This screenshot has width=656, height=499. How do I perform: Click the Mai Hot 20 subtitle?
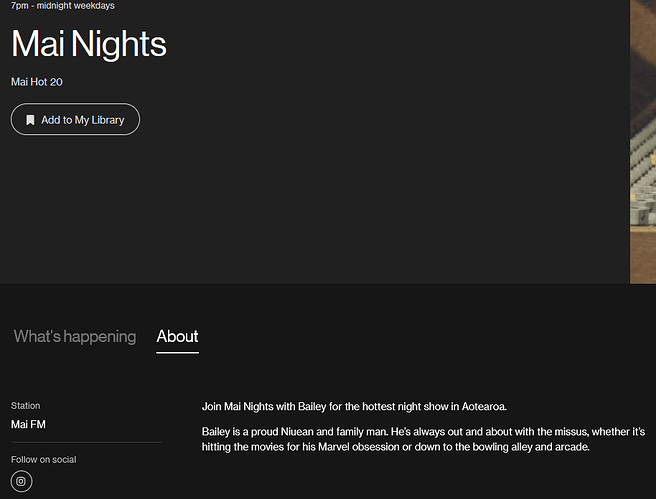(37, 82)
